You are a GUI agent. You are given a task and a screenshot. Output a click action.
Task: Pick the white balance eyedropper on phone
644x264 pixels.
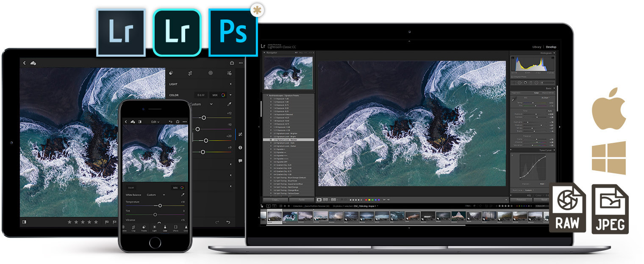pos(183,195)
